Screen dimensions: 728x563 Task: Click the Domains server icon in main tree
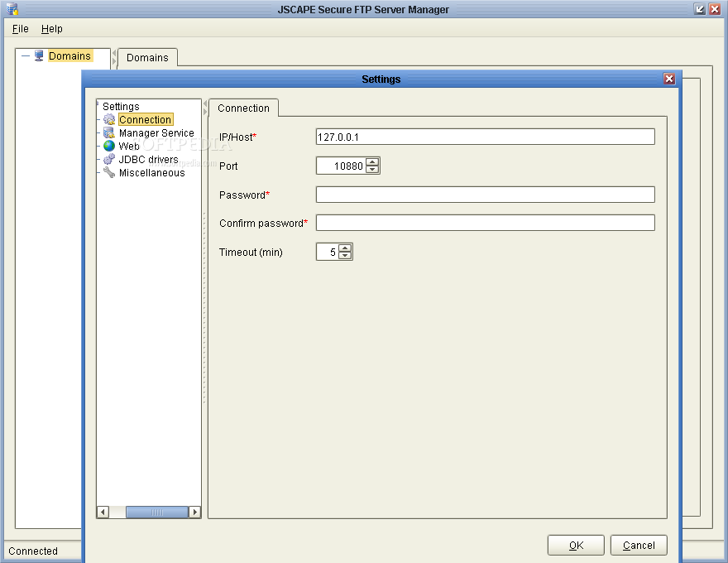point(40,55)
